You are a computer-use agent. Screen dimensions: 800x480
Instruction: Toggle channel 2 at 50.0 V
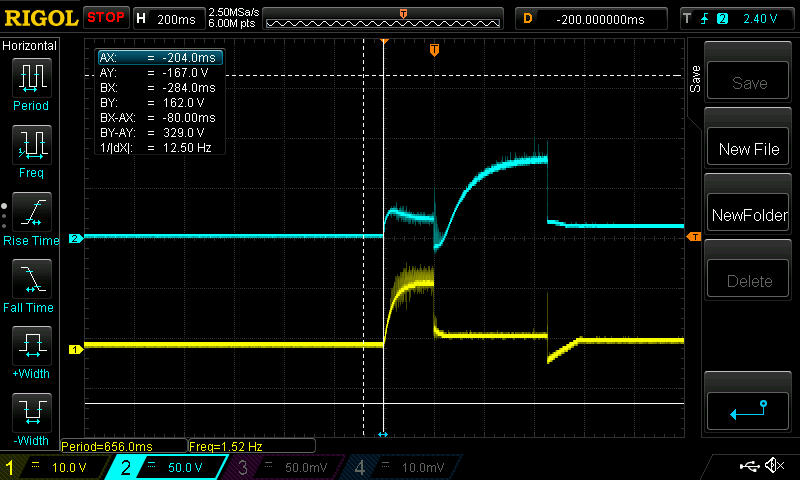point(170,467)
